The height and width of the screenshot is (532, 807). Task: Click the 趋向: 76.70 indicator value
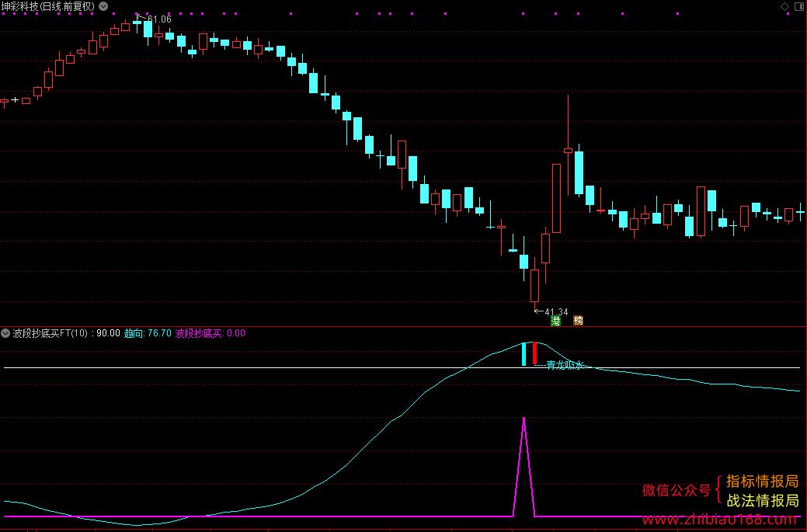(148, 333)
